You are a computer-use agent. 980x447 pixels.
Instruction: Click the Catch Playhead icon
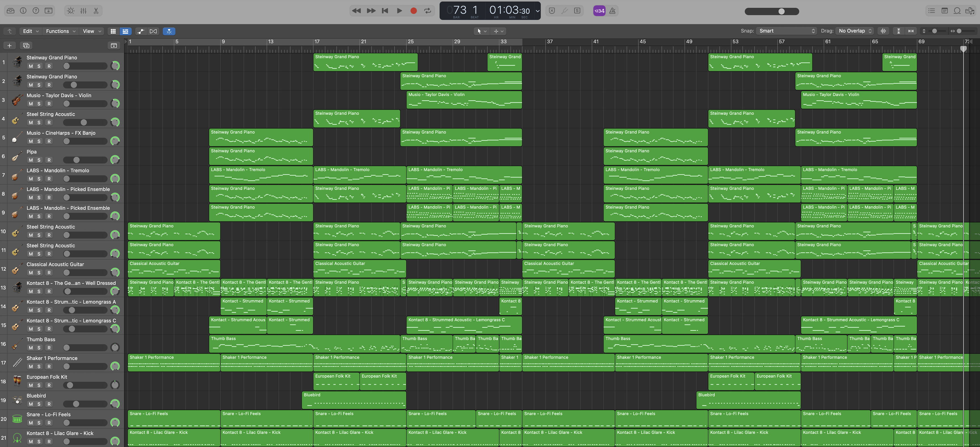tap(169, 31)
